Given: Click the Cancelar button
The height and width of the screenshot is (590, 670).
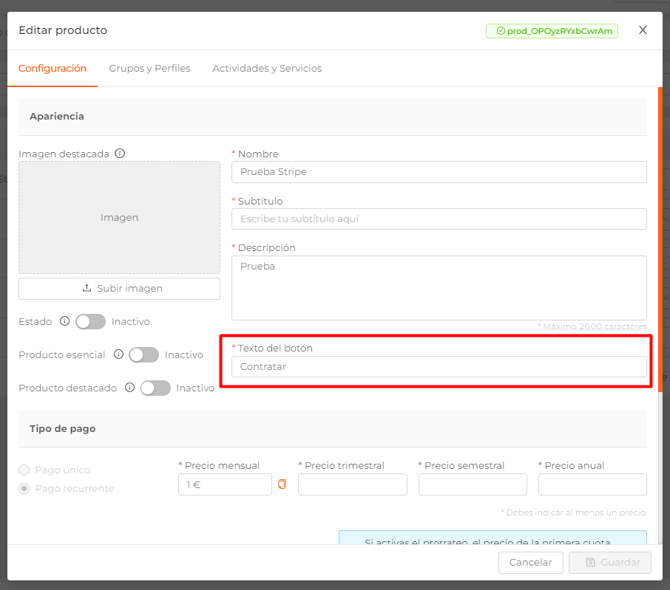Looking at the screenshot, I should tap(530, 563).
